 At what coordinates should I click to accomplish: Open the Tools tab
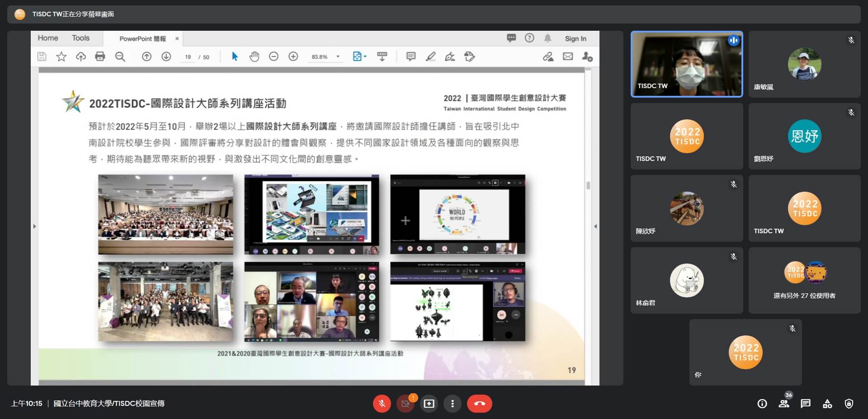(x=80, y=38)
